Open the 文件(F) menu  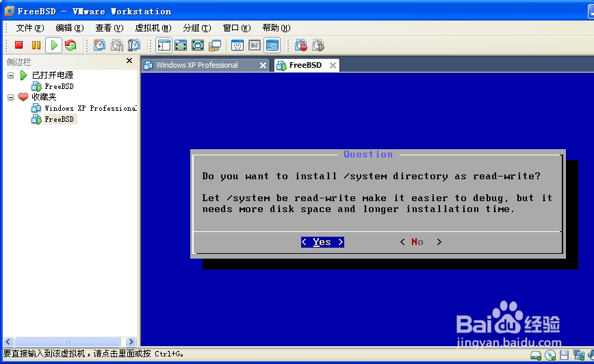30,28
